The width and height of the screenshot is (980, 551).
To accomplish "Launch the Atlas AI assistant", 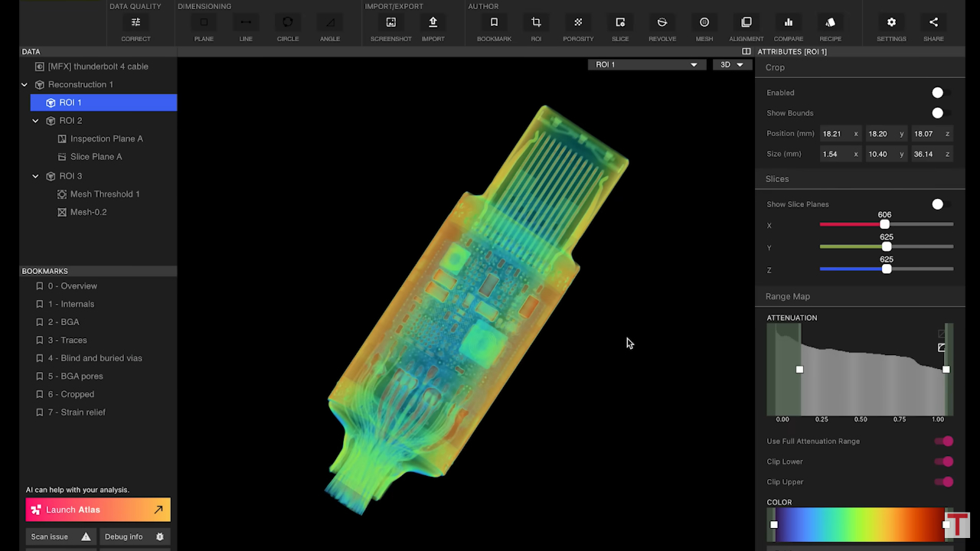I will 98,510.
